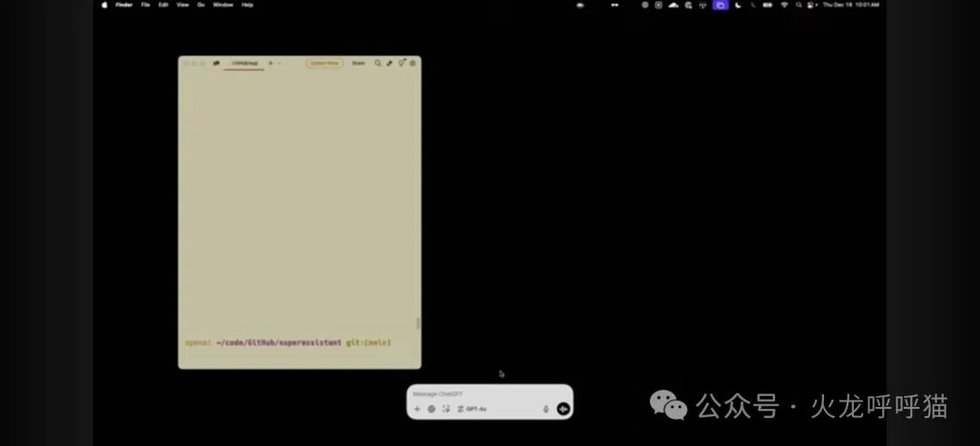Click the lightbulb icon in the terminal toolbar
Screen dimensions: 980x446
[x=401, y=63]
